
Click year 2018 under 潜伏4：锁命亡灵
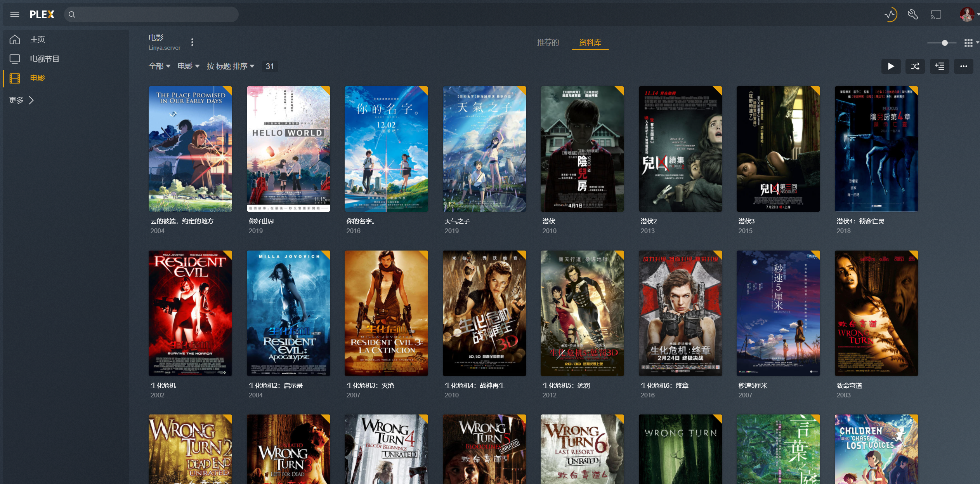click(x=843, y=231)
